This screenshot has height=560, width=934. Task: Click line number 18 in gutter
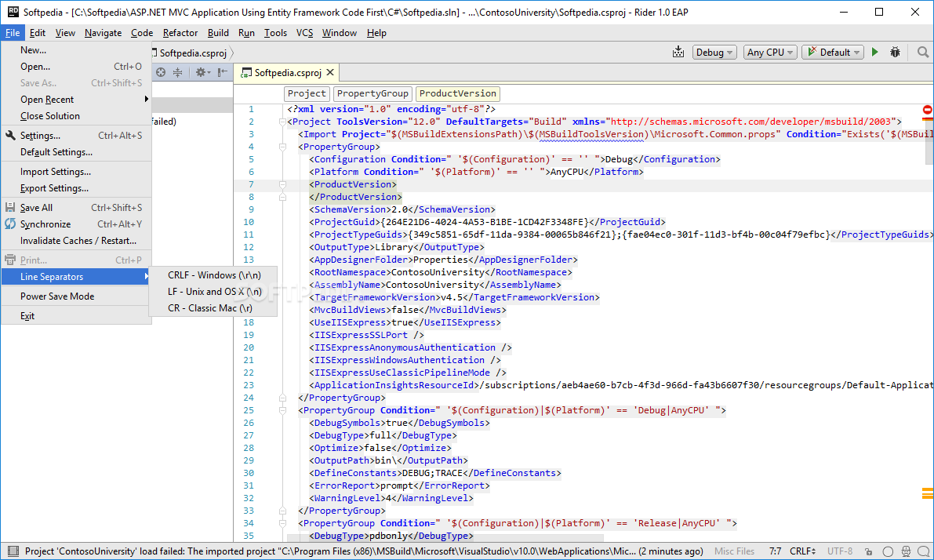(x=249, y=322)
